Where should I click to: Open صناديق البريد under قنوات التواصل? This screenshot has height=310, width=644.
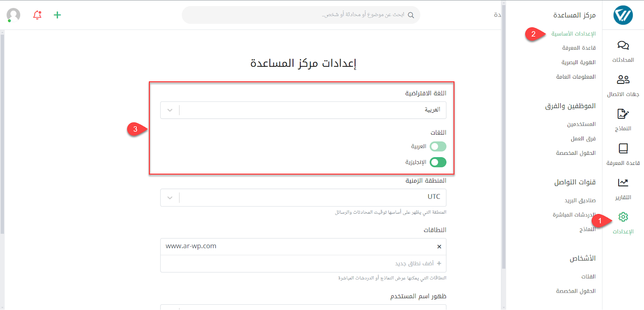[580, 200]
